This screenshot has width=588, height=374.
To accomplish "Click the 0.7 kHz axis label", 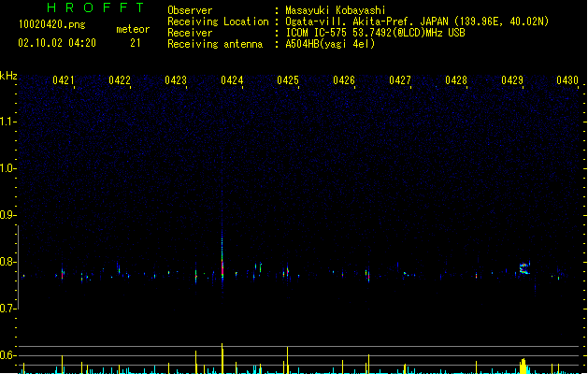I will pos(7,309).
